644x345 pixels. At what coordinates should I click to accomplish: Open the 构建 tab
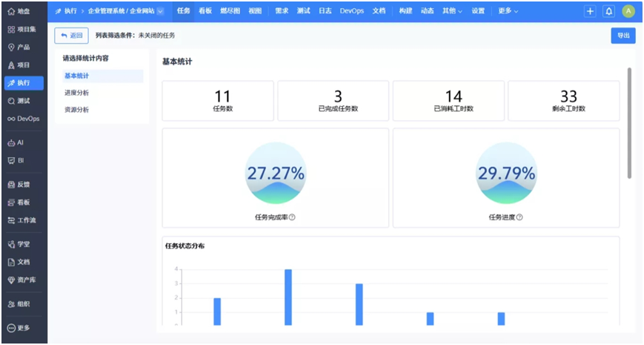point(405,11)
